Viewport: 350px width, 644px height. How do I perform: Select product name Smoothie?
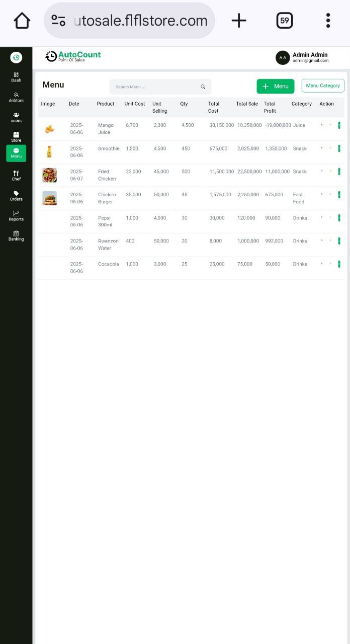[x=109, y=148]
